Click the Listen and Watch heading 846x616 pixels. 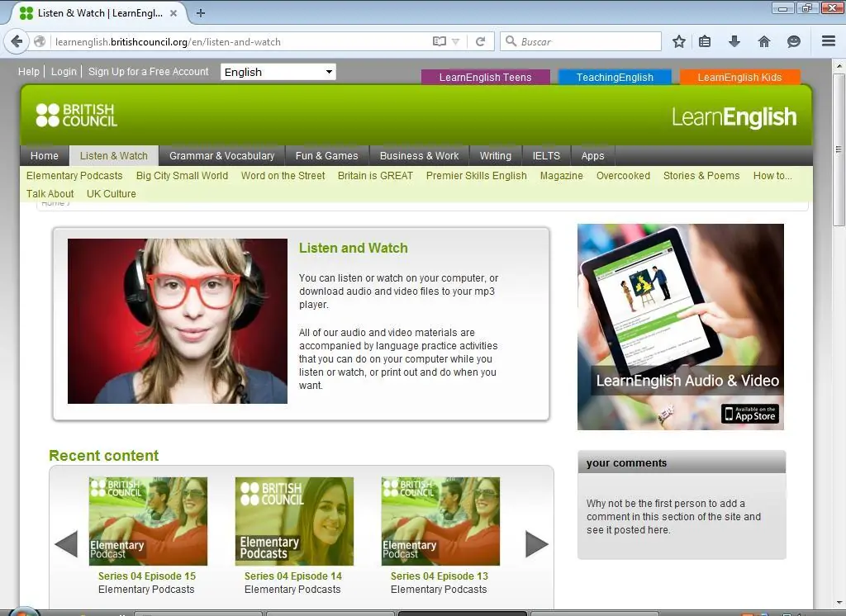pos(354,248)
